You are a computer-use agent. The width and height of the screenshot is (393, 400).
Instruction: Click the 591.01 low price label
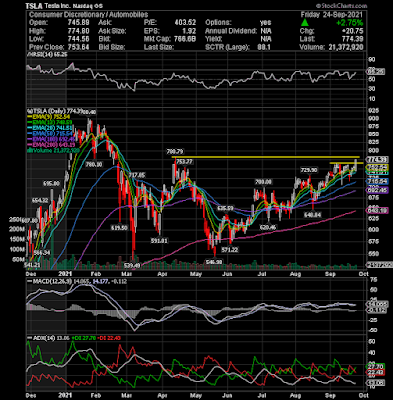[x=158, y=240]
